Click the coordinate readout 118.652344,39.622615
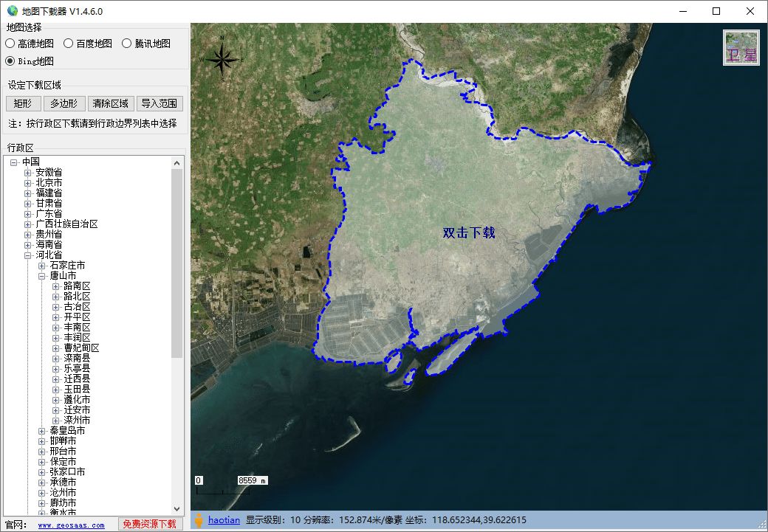The height and width of the screenshot is (532, 768). pyautogui.click(x=479, y=519)
